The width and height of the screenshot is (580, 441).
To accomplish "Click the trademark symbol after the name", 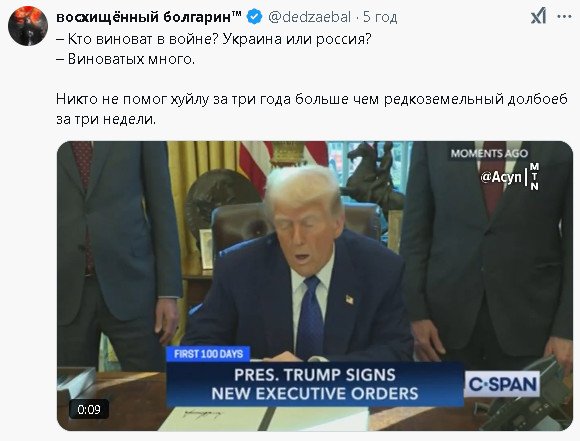I will click(x=237, y=14).
